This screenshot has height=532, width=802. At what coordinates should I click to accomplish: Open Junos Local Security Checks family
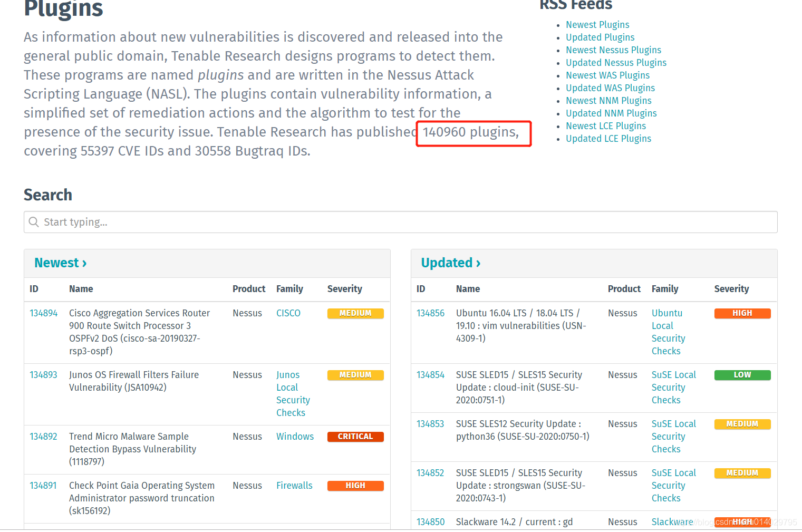tap(293, 394)
